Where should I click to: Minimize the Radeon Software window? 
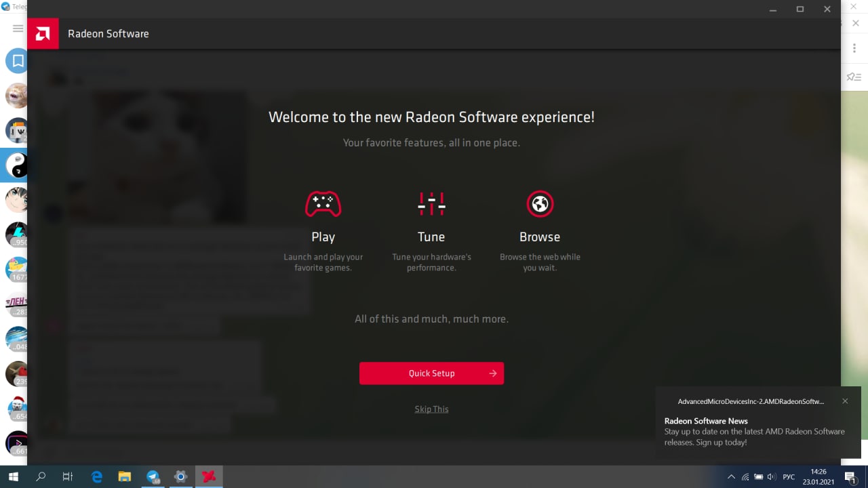773,9
